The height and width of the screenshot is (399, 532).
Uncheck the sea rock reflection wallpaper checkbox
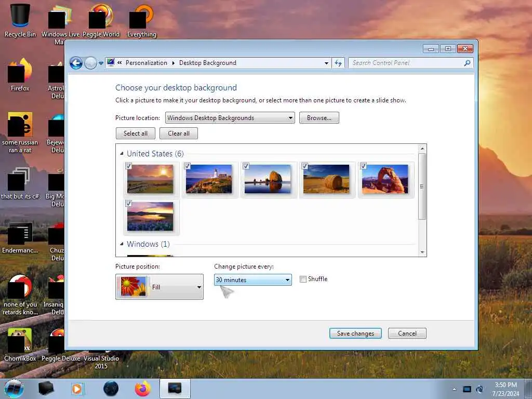[x=246, y=166]
